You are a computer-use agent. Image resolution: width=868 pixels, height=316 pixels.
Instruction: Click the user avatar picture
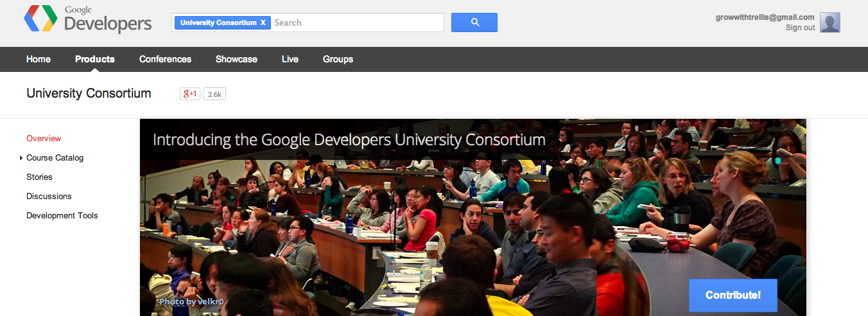(x=830, y=22)
